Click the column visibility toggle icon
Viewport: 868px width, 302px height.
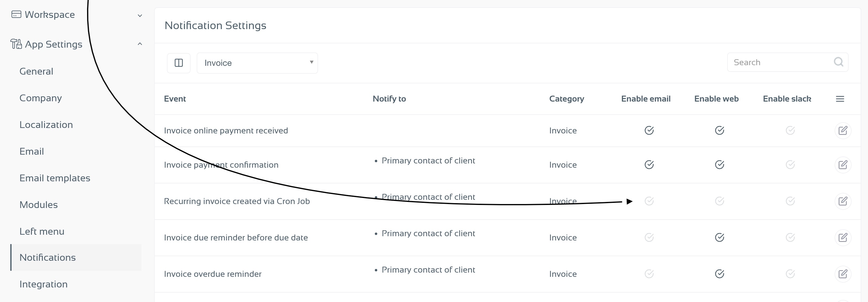tap(178, 63)
